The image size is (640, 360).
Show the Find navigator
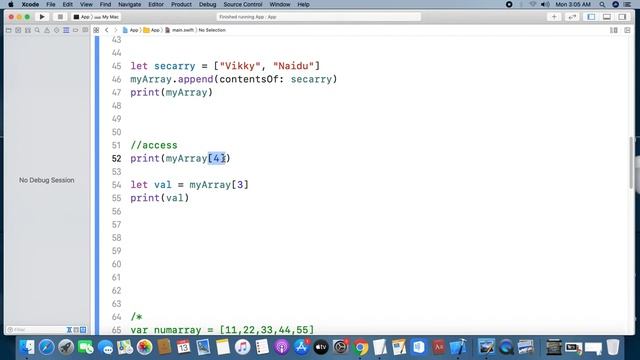[x=37, y=30]
